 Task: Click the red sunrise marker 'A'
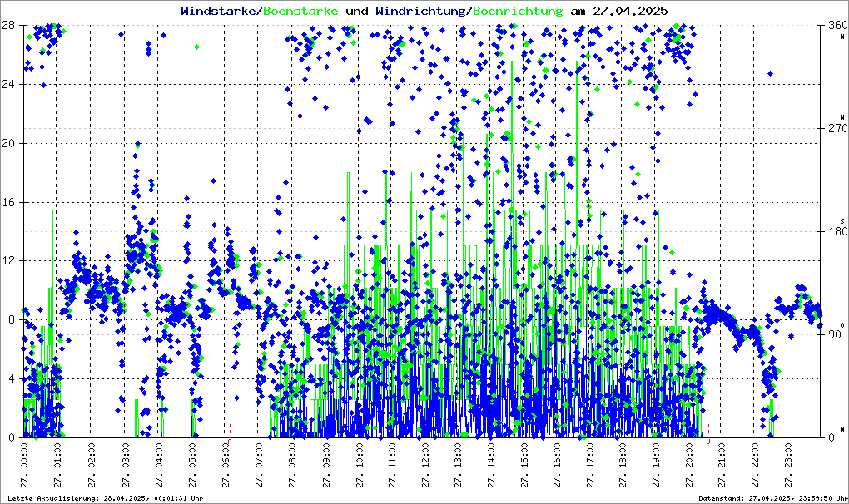coord(230,442)
